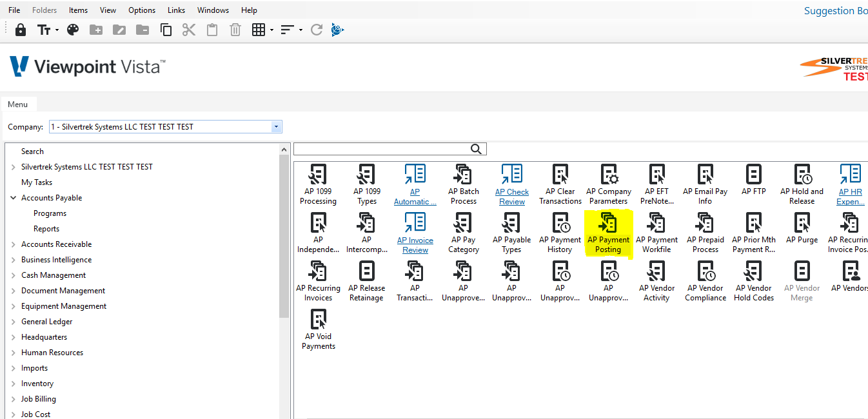Open AP Vendor Hold Codes program
The height and width of the screenshot is (419, 868).
coord(754,281)
